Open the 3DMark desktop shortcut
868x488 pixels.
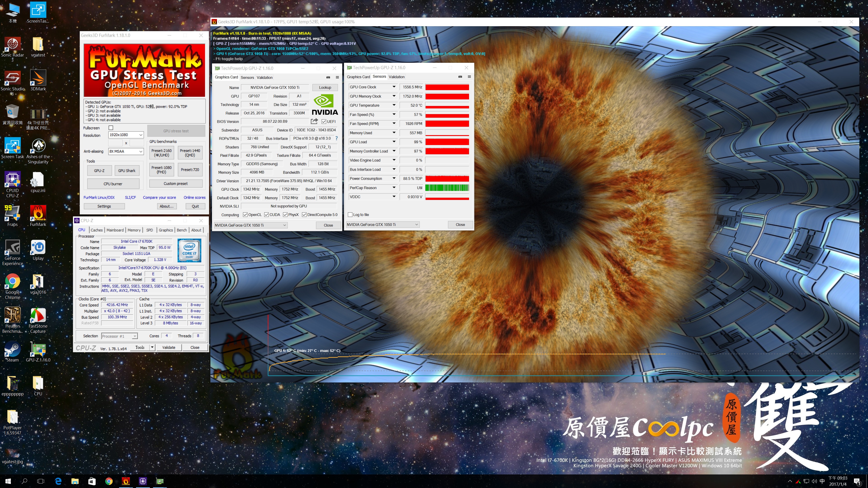38,80
